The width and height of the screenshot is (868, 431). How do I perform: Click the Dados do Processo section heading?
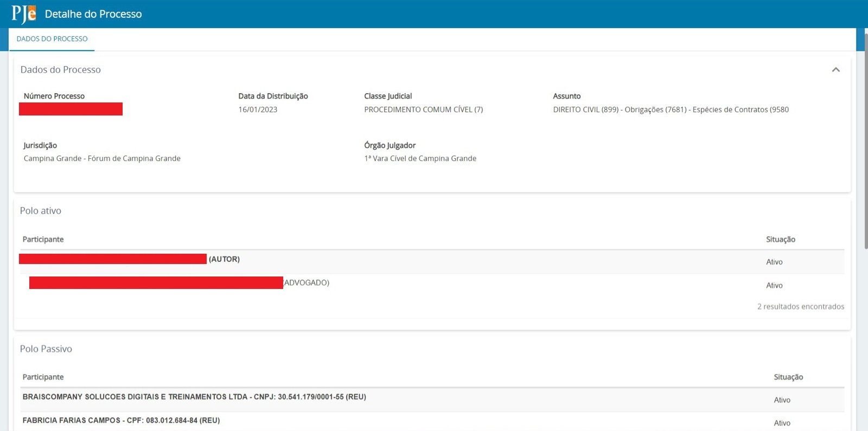tap(61, 70)
